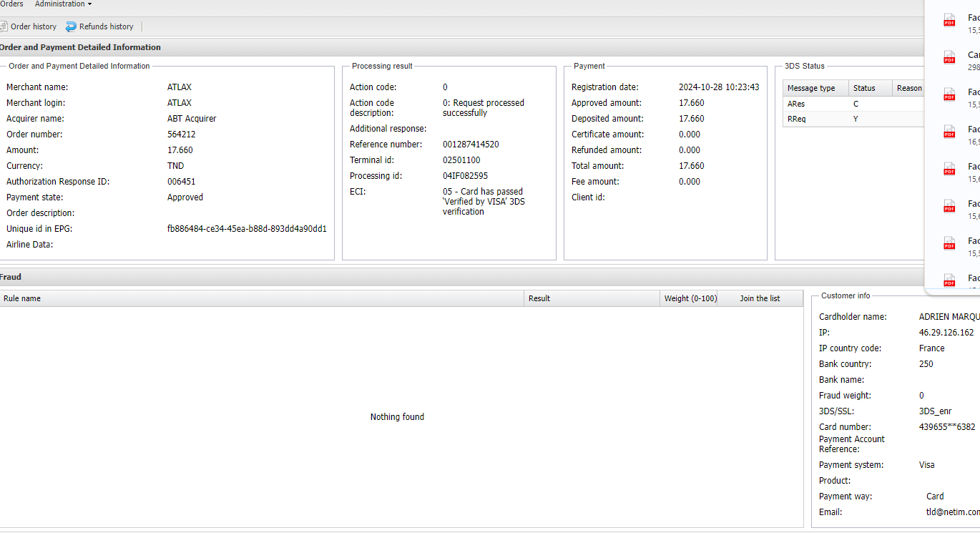Click the Status column header in 3DS Status
This screenshot has width=980, height=533.
coord(864,88)
